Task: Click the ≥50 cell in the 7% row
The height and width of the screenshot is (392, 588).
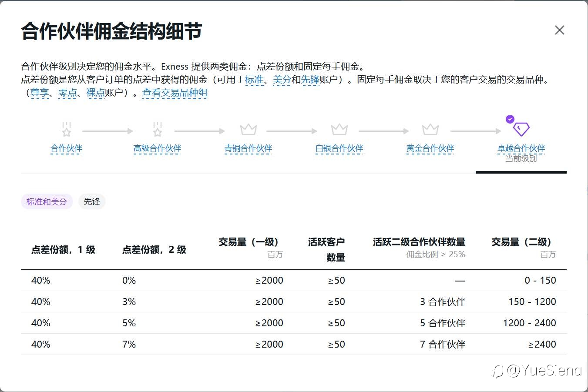Action: pyautogui.click(x=336, y=344)
